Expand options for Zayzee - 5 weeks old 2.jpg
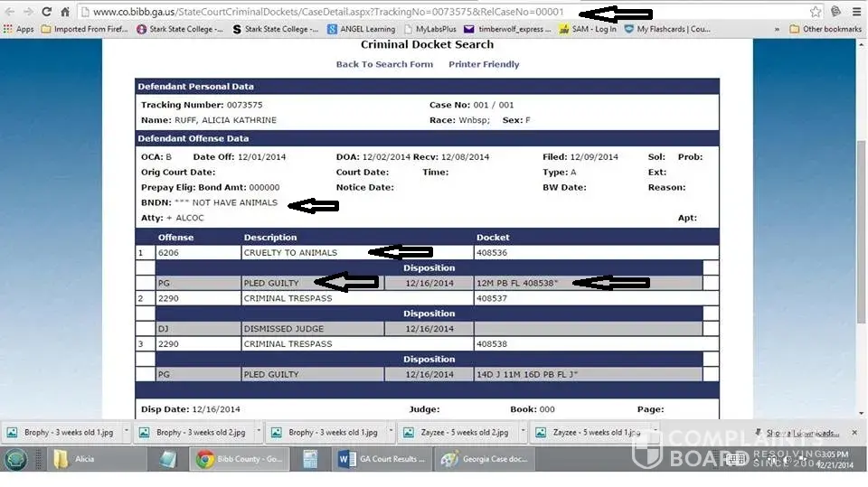This screenshot has height=487, width=868. [x=523, y=431]
